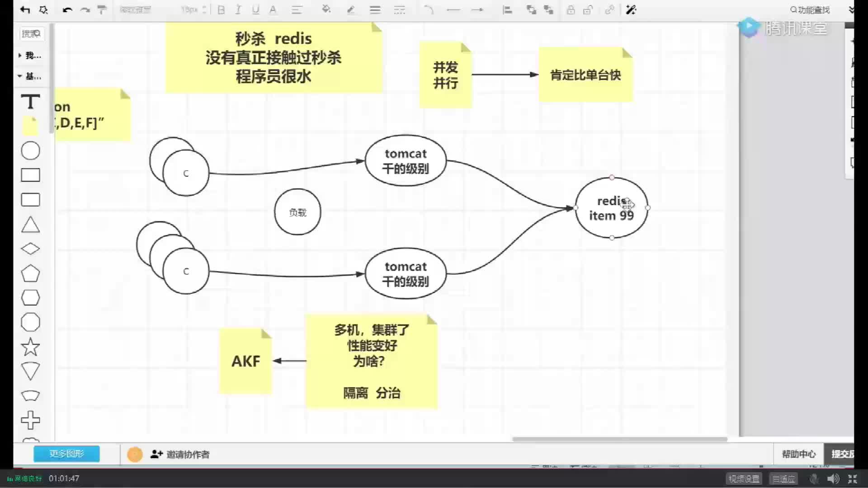Select the format painter tool
This screenshot has height=488, width=868.
click(102, 10)
